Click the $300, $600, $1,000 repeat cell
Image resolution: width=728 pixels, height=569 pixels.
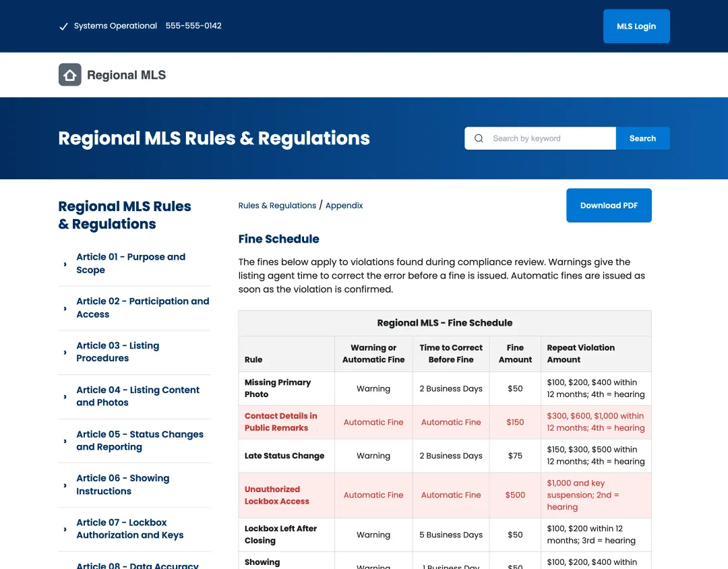[x=596, y=422]
